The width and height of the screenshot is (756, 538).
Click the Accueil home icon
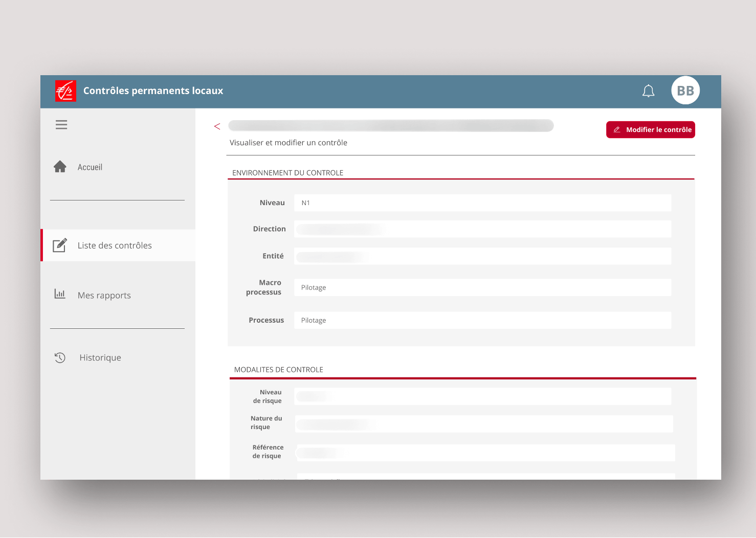(60, 167)
